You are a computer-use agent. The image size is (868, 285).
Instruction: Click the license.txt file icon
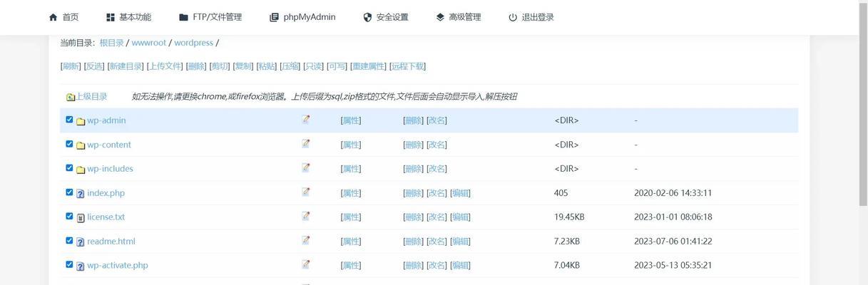[81, 218]
